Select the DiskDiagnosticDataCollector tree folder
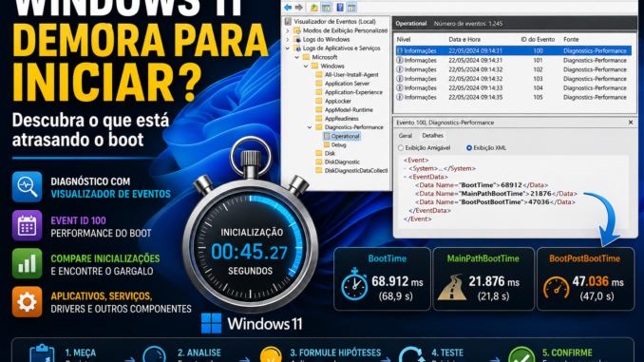The height and width of the screenshot is (362, 644). pyautogui.click(x=356, y=170)
